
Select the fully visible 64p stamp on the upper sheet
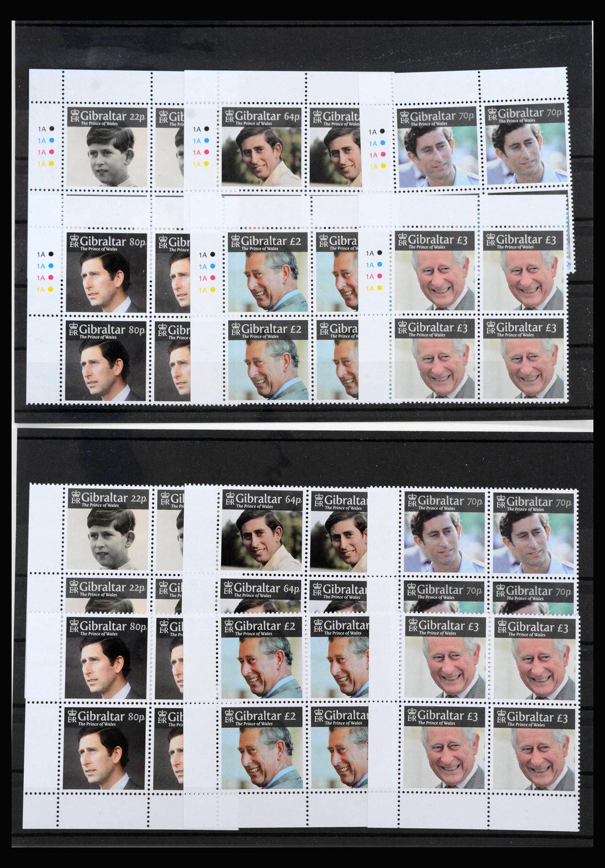pos(262,146)
